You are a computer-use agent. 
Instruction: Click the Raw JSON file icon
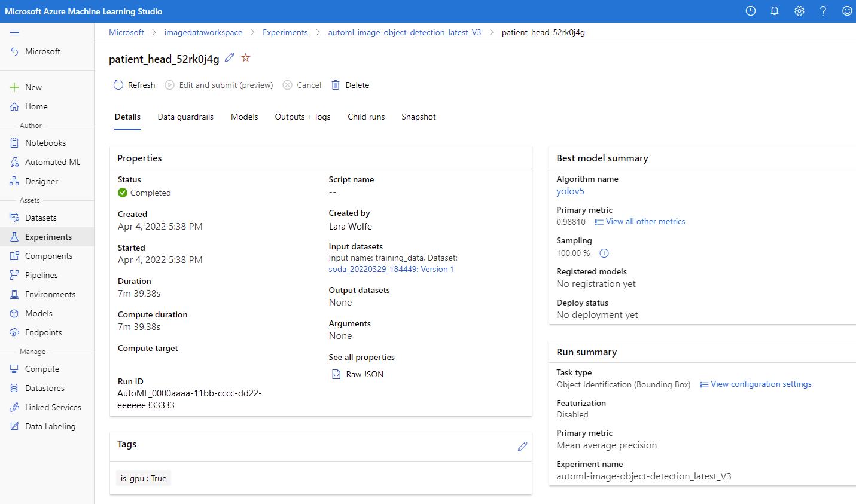click(x=336, y=374)
